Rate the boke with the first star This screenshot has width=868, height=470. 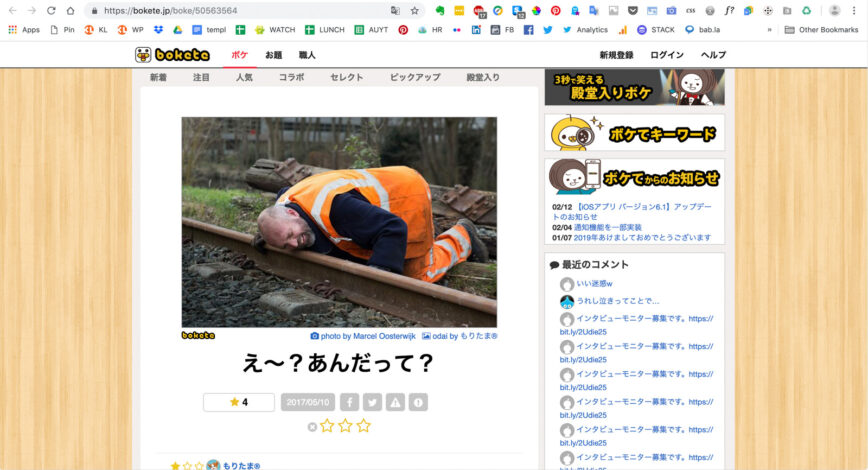click(327, 426)
